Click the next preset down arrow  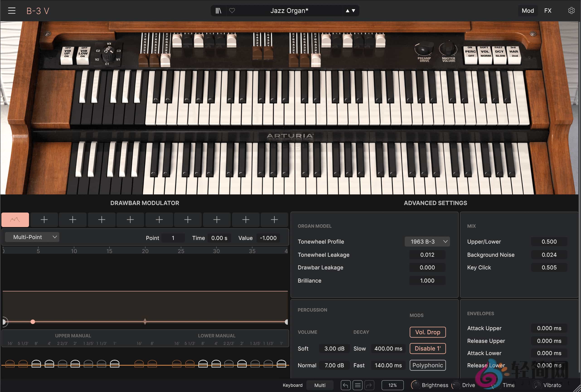tap(353, 10)
